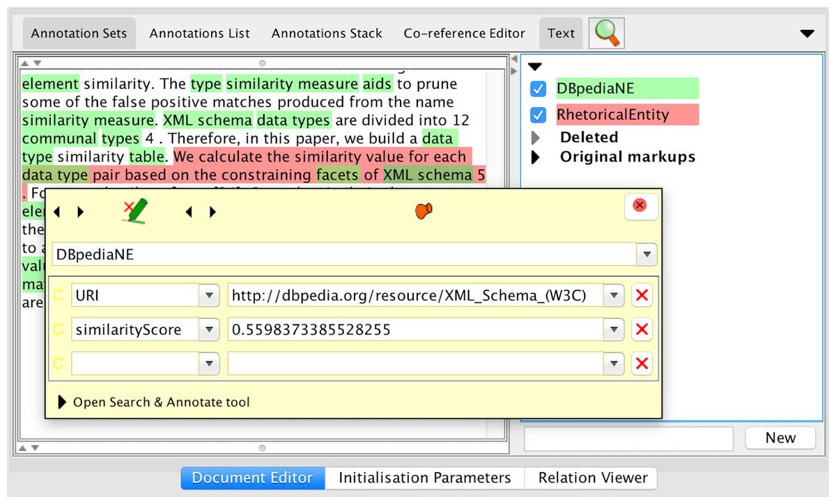The height and width of the screenshot is (504, 836).
Task: Select the green DBpediaNE label in the sets list
Action: click(626, 89)
